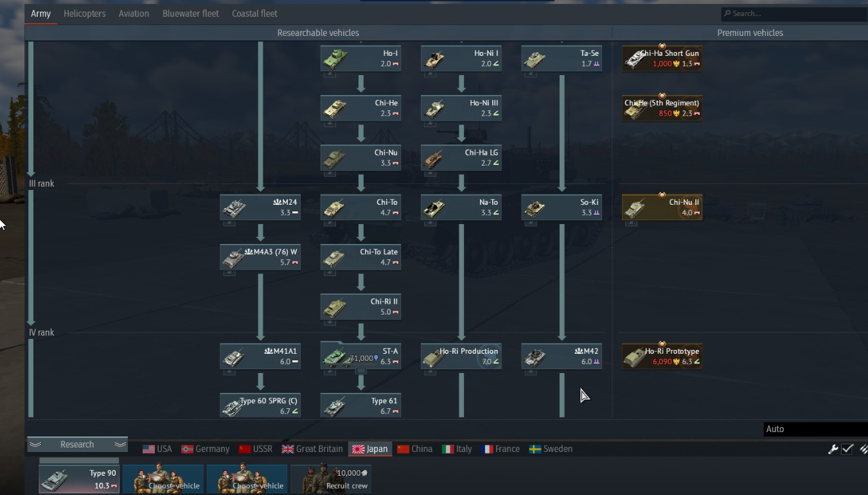
Task: Open the Bluewater fleet tab
Action: coord(191,13)
